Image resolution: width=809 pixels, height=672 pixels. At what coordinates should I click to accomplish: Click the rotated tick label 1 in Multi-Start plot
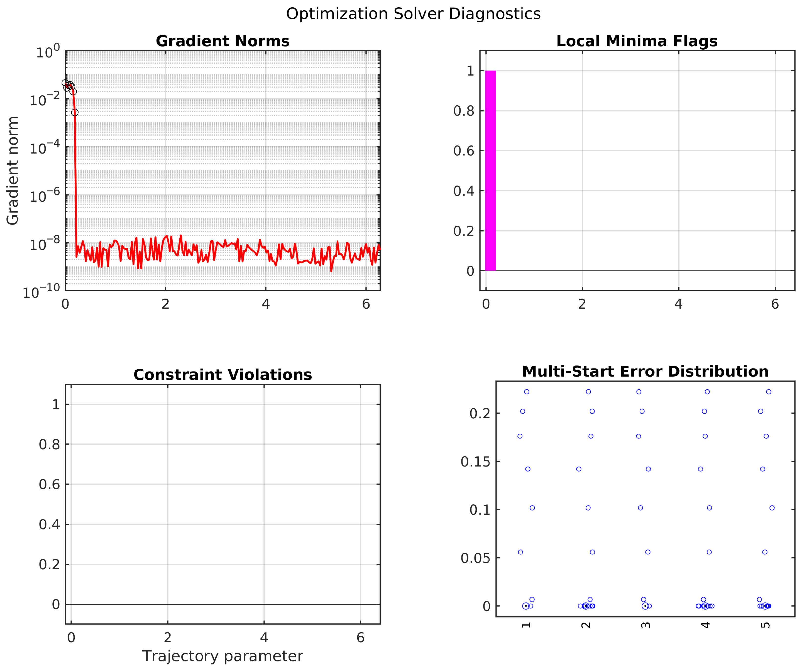click(x=526, y=625)
